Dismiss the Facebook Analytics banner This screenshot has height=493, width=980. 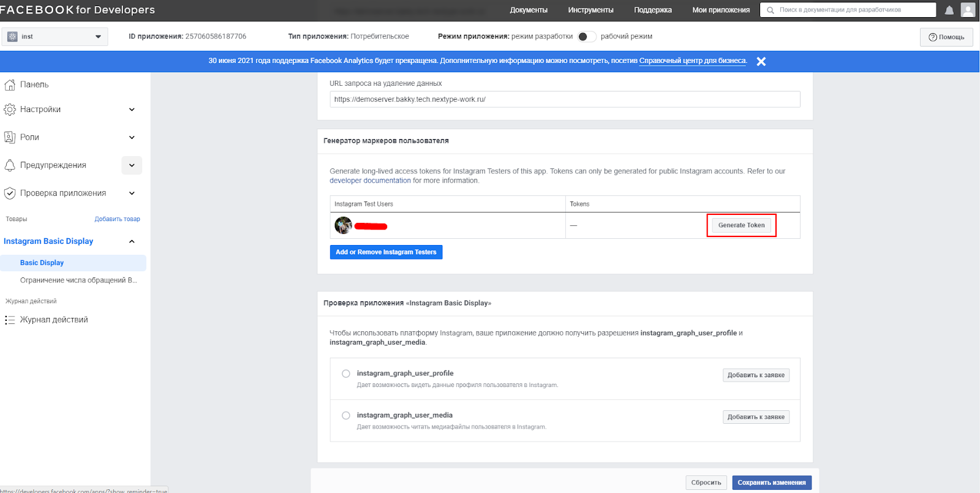761,61
